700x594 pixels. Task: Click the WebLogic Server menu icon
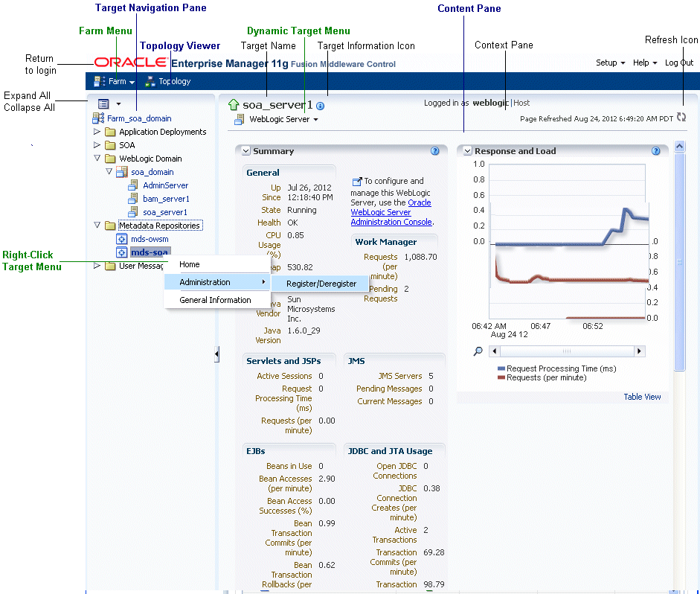coord(240,119)
